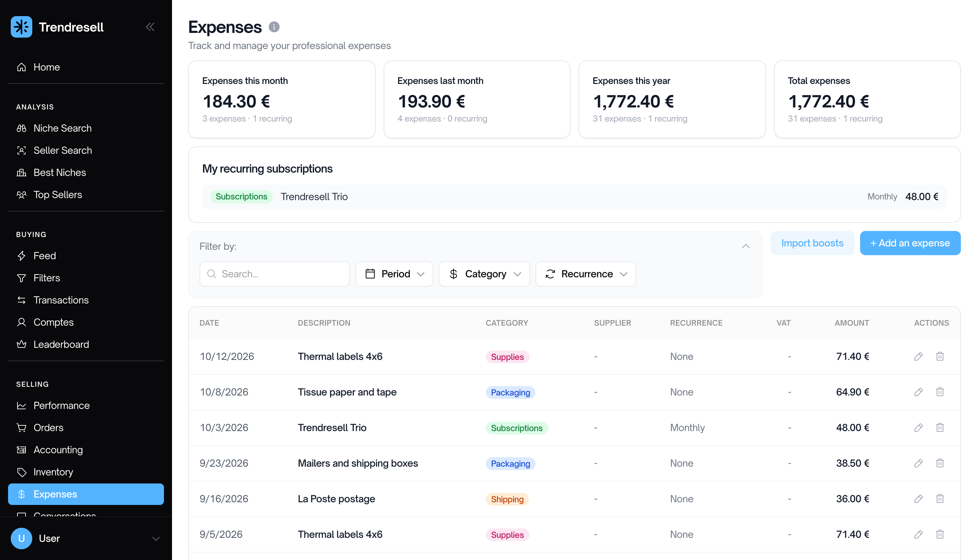The image size is (977, 560).
Task: Open the Inventory page
Action: click(x=86, y=472)
